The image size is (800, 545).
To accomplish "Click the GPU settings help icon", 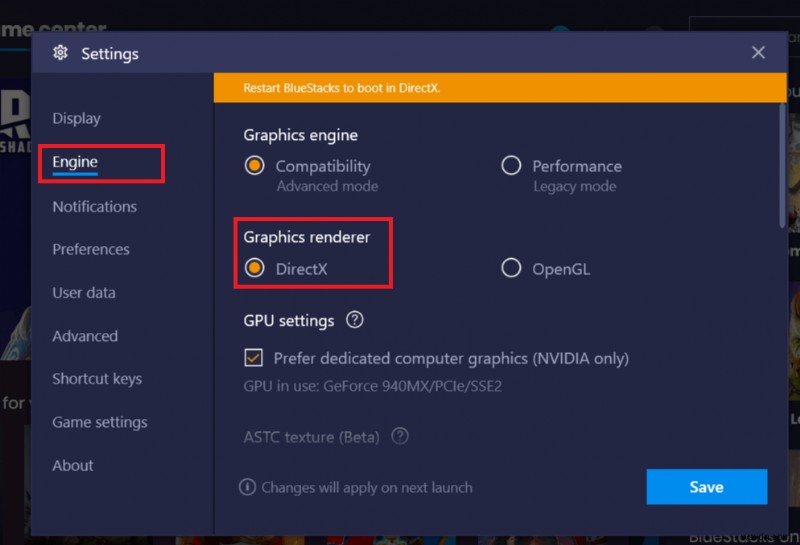I will pos(354,321).
